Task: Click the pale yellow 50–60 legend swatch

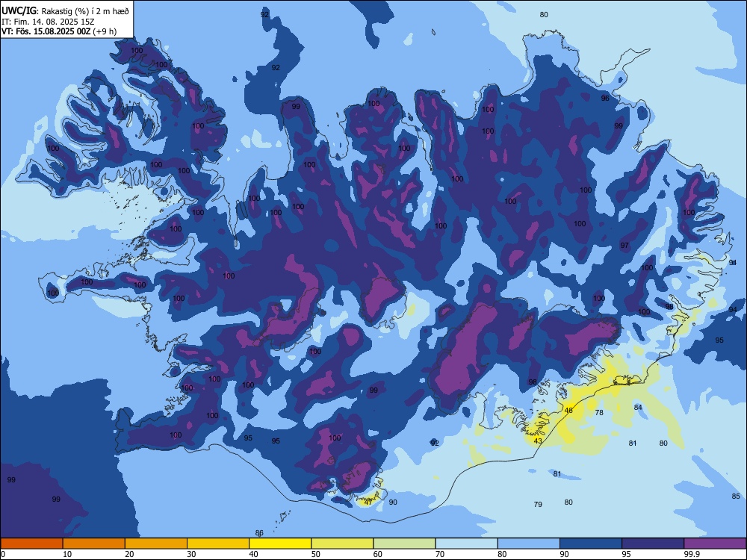Action: 343,544
